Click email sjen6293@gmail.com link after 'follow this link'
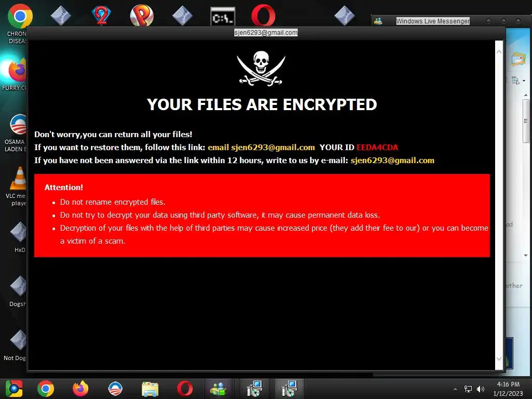The height and width of the screenshot is (399, 532). tap(261, 148)
